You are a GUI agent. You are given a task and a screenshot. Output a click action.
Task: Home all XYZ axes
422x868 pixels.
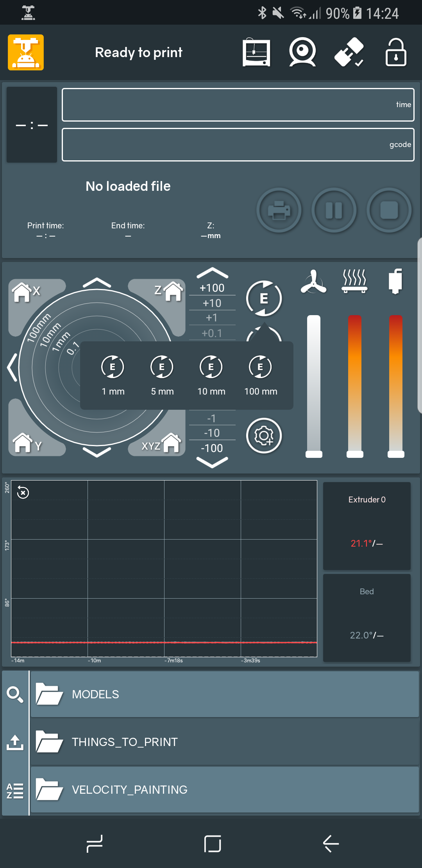(161, 444)
